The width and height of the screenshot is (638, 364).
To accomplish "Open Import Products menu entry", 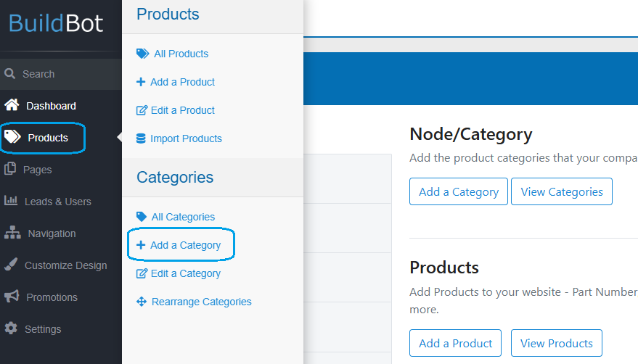I will point(179,138).
